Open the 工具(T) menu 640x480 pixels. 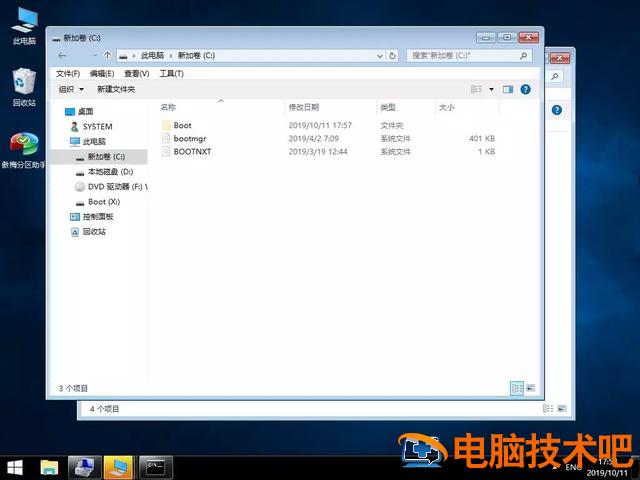pos(171,73)
